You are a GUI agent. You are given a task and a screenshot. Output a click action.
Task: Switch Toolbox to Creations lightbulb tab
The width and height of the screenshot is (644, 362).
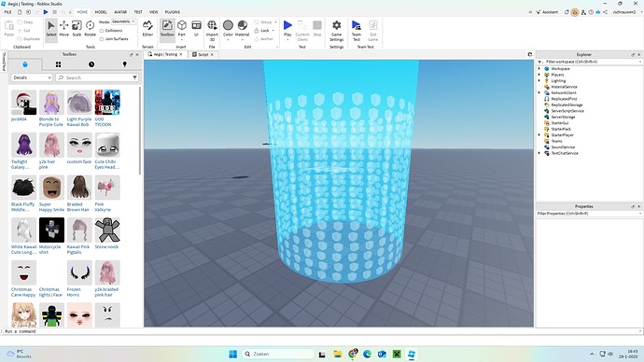pos(124,64)
